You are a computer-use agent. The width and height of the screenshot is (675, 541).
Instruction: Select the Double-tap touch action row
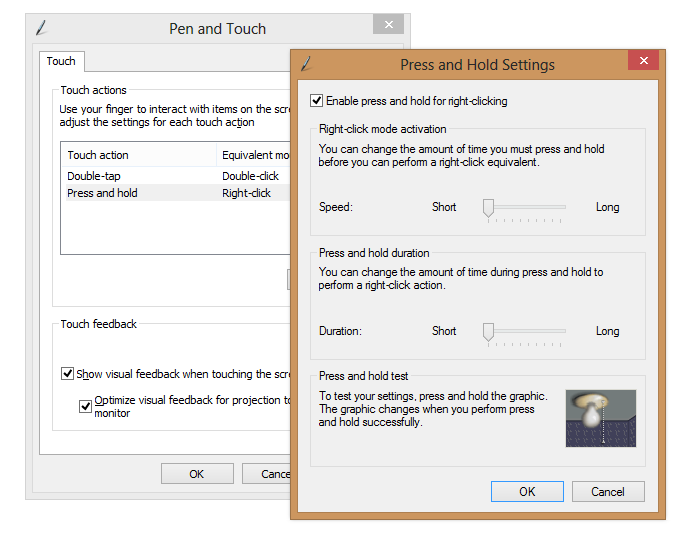[94, 176]
